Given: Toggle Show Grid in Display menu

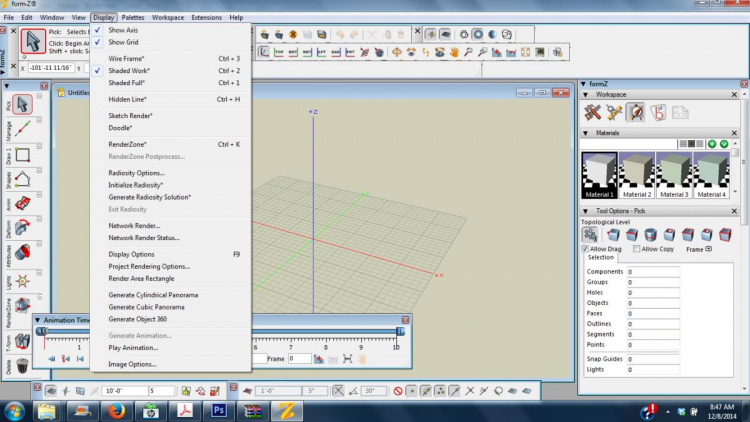Looking at the screenshot, I should (123, 42).
